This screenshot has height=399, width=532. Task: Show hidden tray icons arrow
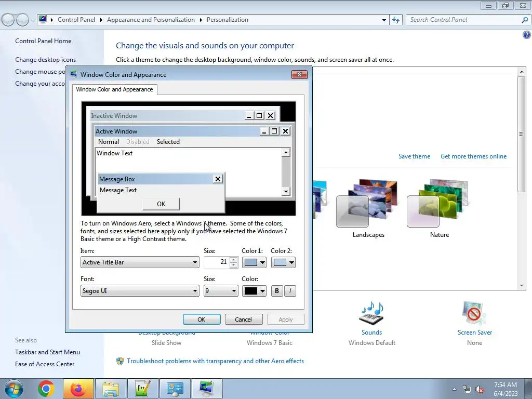454,389
